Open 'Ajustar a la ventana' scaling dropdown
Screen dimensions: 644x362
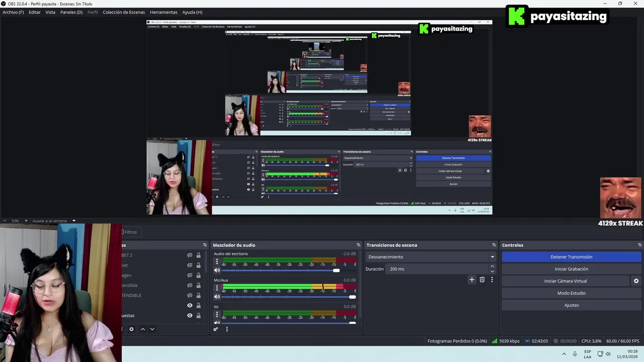coord(54,221)
